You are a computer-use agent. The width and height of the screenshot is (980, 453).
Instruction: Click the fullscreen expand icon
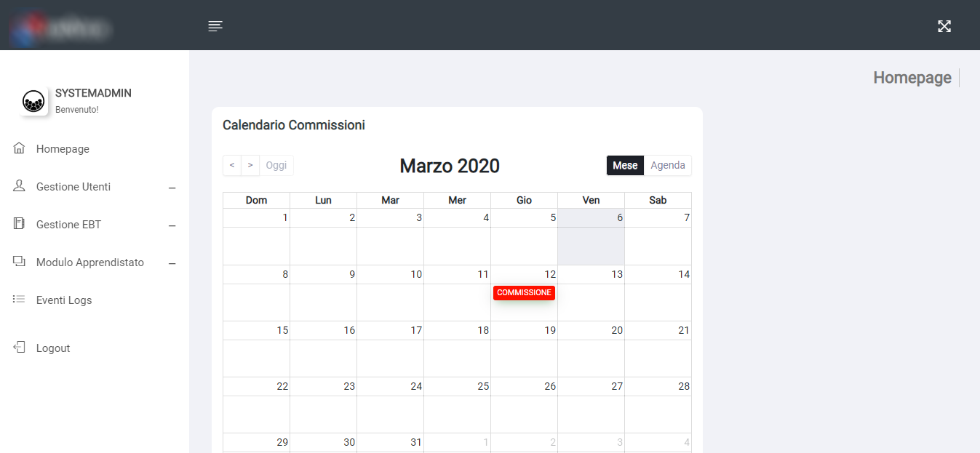944,26
